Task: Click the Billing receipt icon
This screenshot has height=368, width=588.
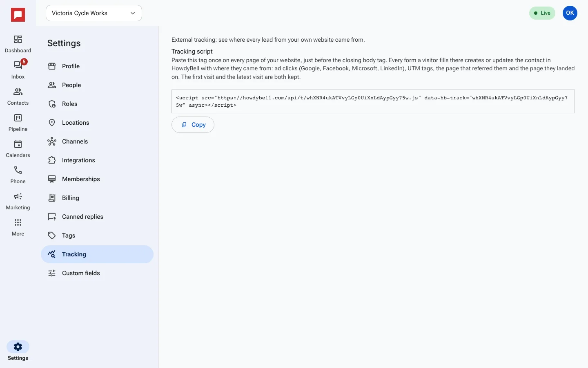Action: click(x=52, y=198)
